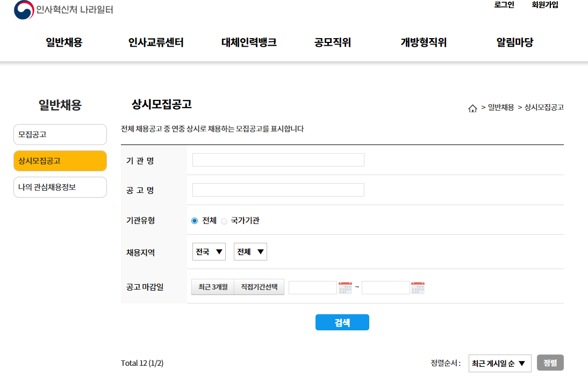Open the second calendar date picker icon
The image size is (588, 376).
tap(418, 287)
